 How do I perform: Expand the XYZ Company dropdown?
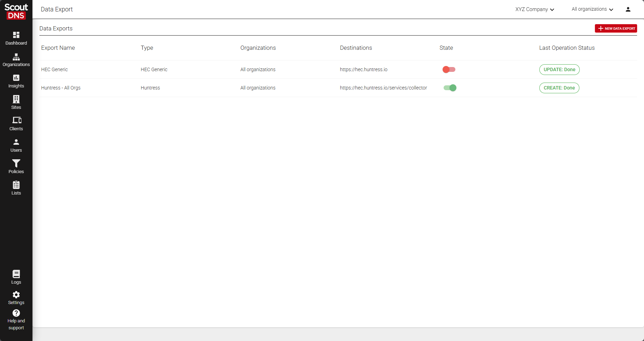[534, 9]
